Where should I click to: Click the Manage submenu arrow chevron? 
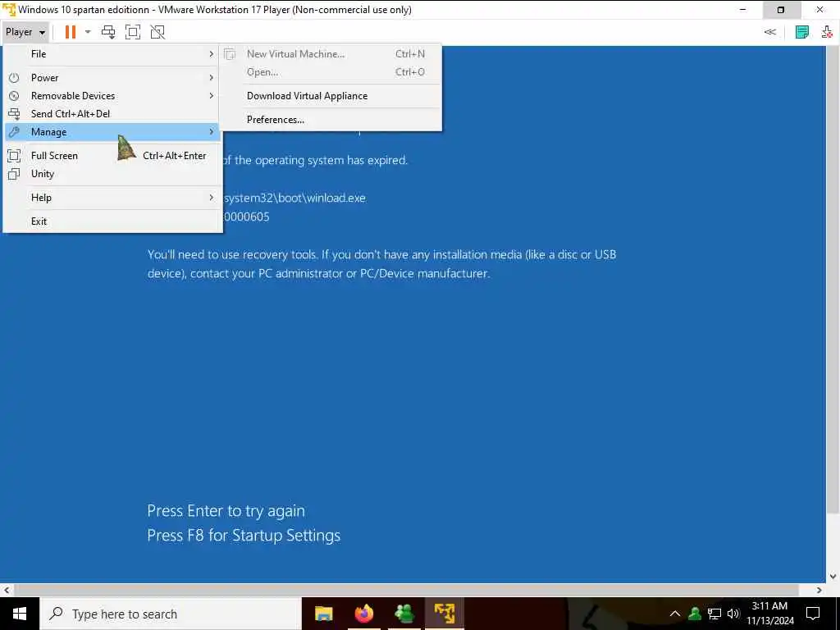[x=211, y=132]
